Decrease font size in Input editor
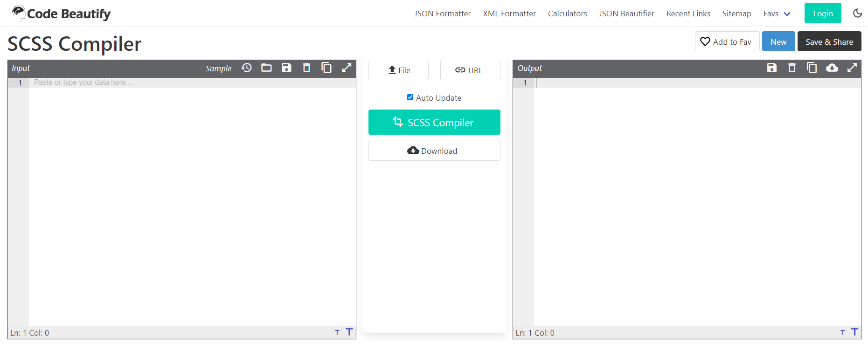The width and height of the screenshot is (868, 351). 337,332
